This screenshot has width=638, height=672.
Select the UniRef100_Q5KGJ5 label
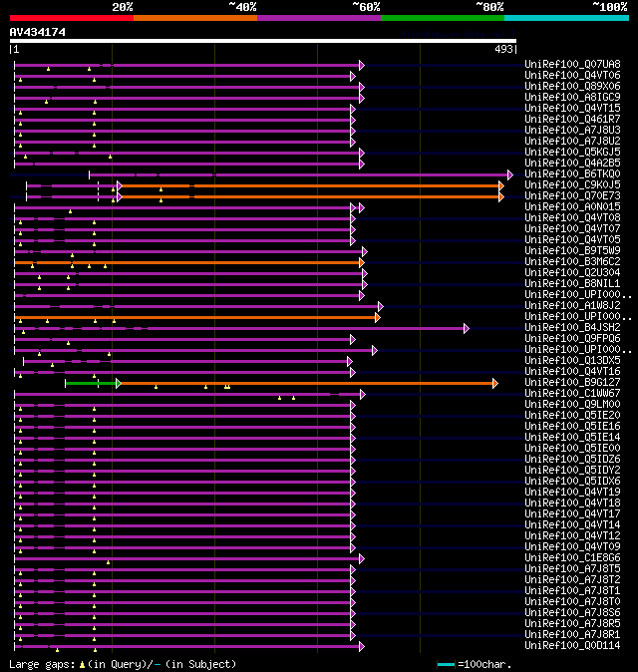click(572, 153)
